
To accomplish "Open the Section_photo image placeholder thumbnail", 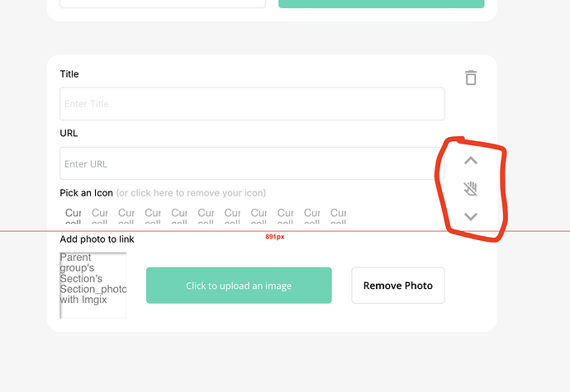I will click(x=93, y=286).
